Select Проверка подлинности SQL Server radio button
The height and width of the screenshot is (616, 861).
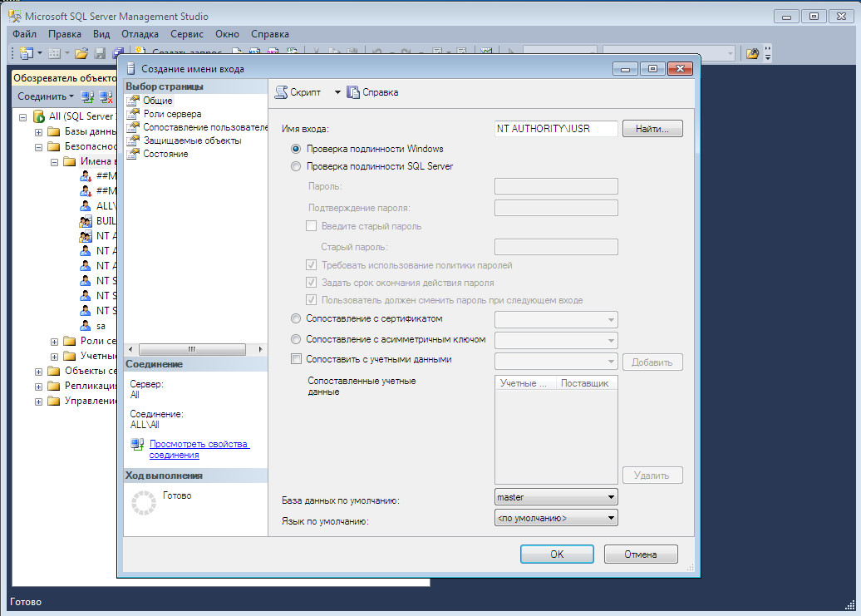tap(296, 166)
